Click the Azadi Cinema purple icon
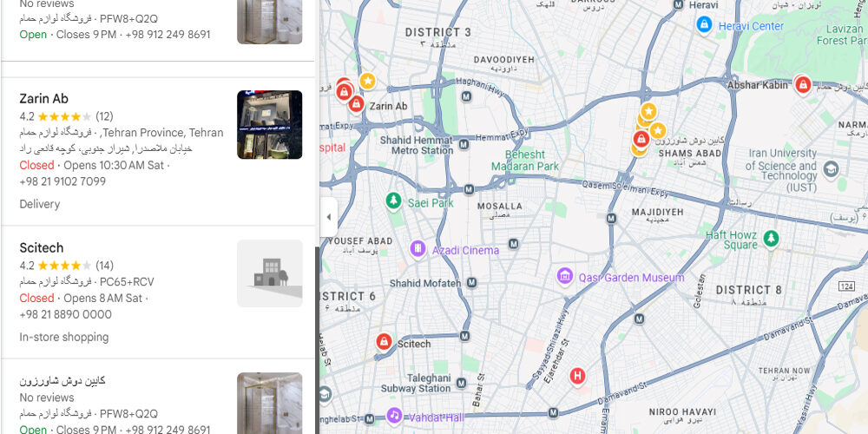This screenshot has width=868, height=434. pyautogui.click(x=418, y=248)
